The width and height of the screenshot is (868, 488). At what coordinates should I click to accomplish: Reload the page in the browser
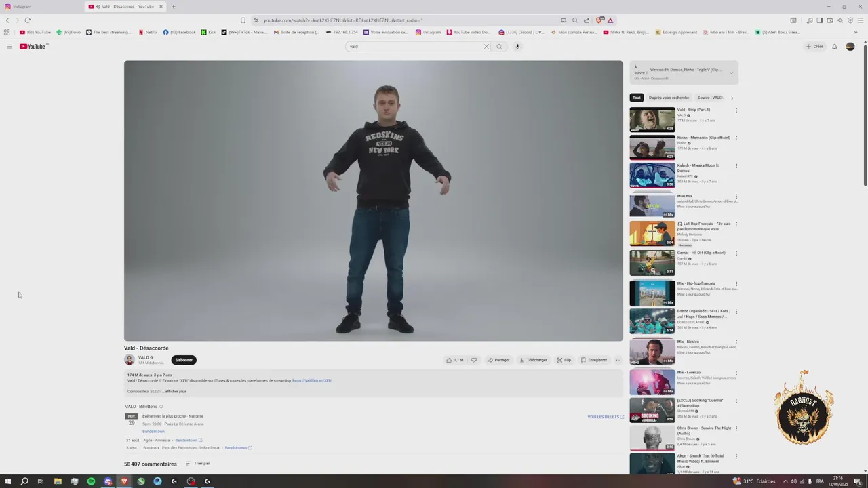28,20
